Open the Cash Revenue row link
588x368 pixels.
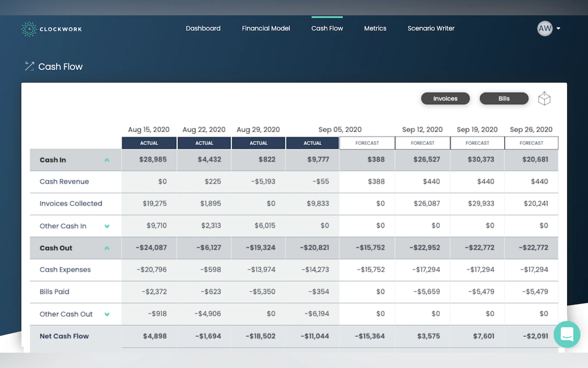pos(64,181)
